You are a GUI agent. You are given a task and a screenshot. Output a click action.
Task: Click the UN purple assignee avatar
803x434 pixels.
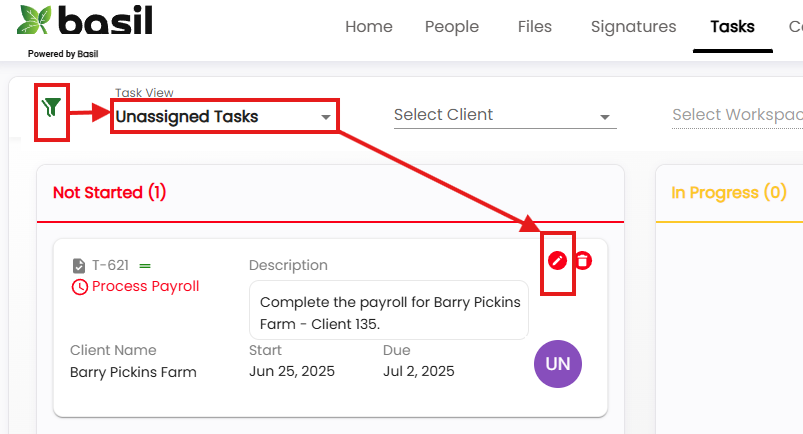pyautogui.click(x=558, y=364)
